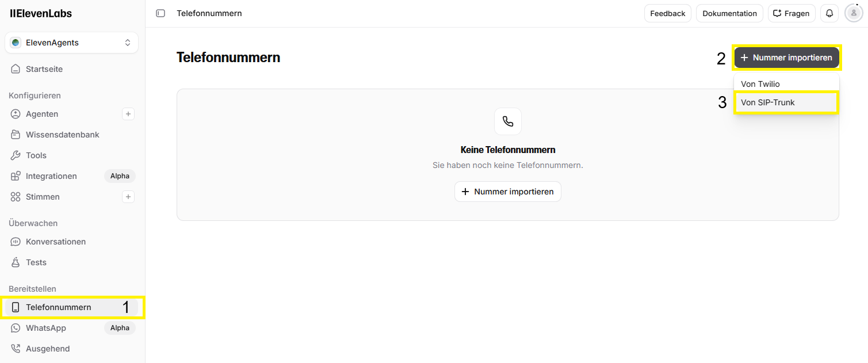The width and height of the screenshot is (868, 363).
Task: Open the dark Nummer importieren dropdown button
Action: pos(786,58)
